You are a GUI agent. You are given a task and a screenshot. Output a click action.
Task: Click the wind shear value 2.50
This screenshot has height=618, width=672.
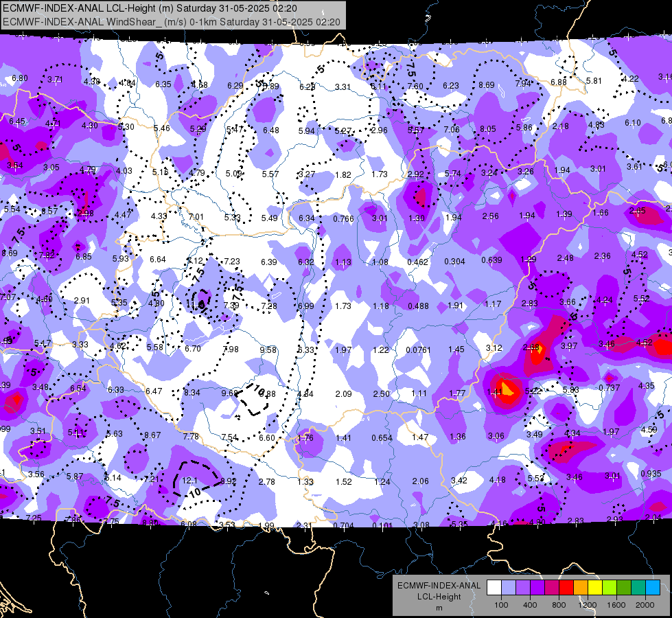click(x=381, y=393)
